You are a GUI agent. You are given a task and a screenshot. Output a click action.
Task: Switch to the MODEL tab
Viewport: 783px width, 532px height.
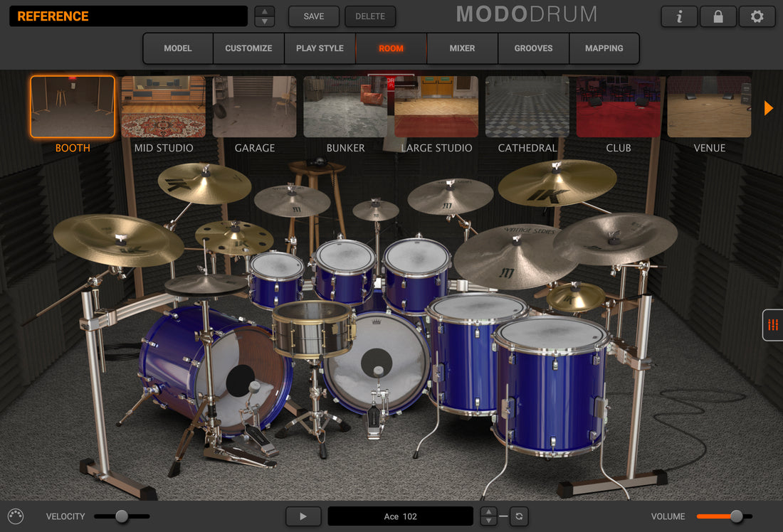pyautogui.click(x=178, y=48)
